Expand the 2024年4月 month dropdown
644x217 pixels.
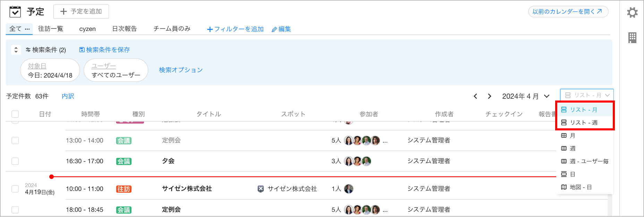[547, 96]
